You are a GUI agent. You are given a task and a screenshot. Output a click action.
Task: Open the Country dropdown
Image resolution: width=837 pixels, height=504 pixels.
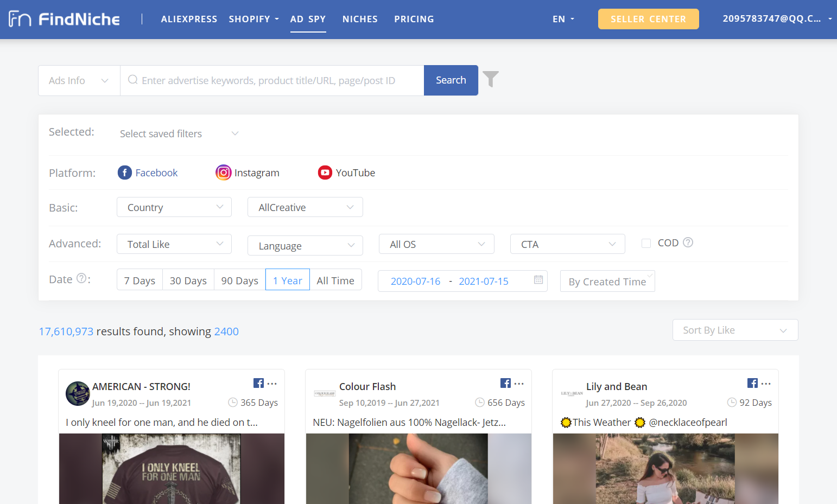tap(174, 207)
